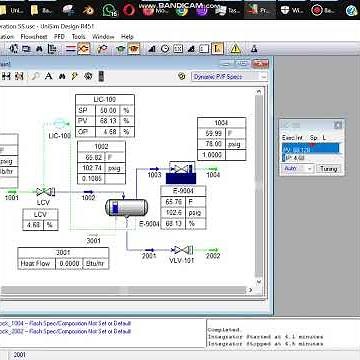Click the LIC-100 PV value 68.13

(108, 121)
